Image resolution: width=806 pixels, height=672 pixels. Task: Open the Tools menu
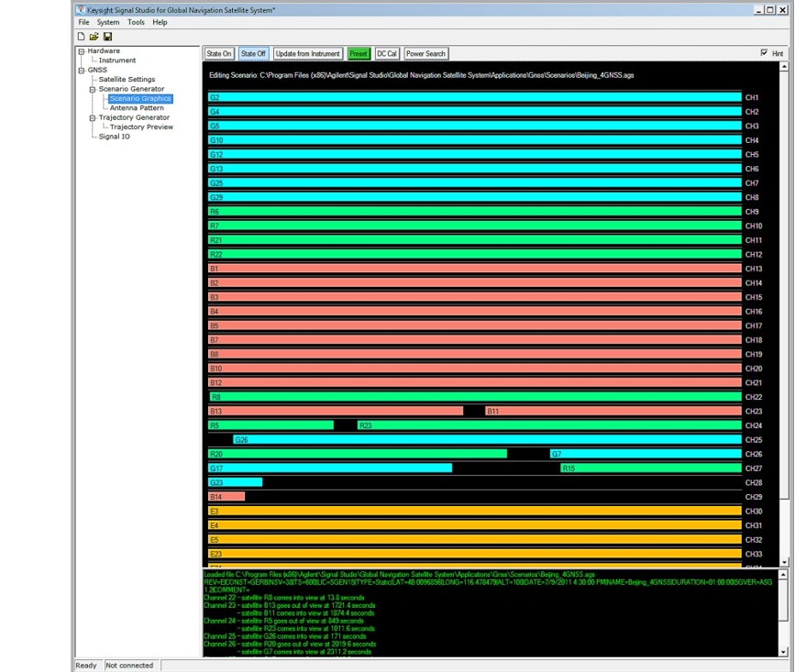click(136, 22)
